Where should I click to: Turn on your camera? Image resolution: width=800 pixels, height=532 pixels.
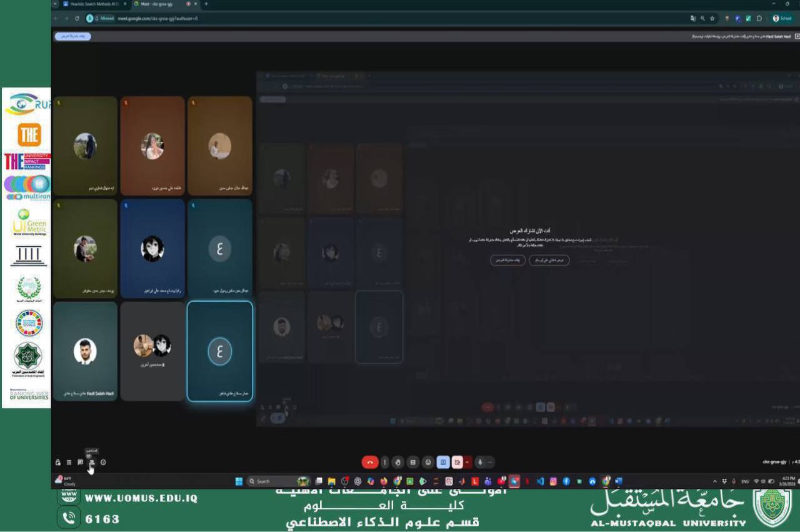point(456,462)
